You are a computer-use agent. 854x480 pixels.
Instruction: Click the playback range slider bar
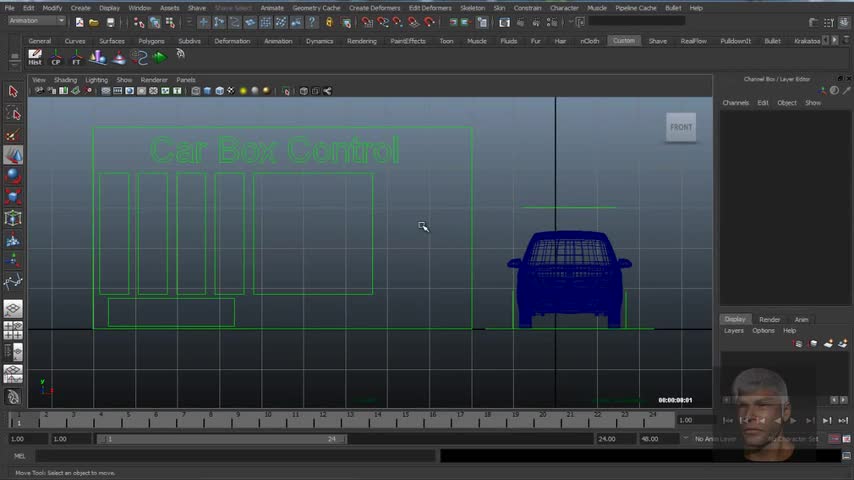220,439
